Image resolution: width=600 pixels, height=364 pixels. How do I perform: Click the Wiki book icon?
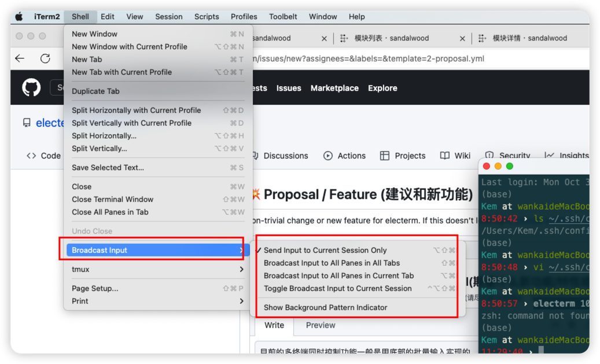pos(444,156)
